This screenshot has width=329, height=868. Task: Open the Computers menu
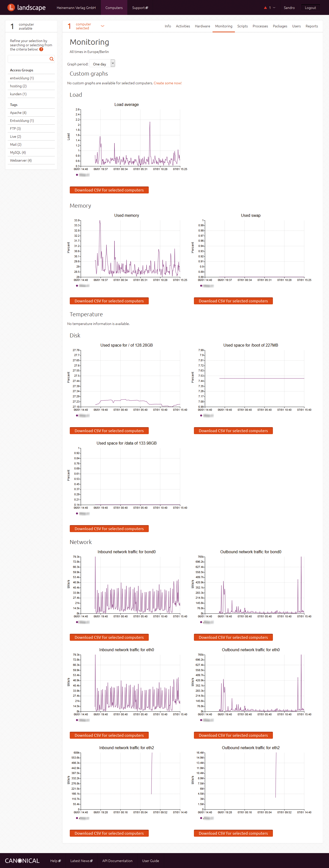click(x=114, y=8)
